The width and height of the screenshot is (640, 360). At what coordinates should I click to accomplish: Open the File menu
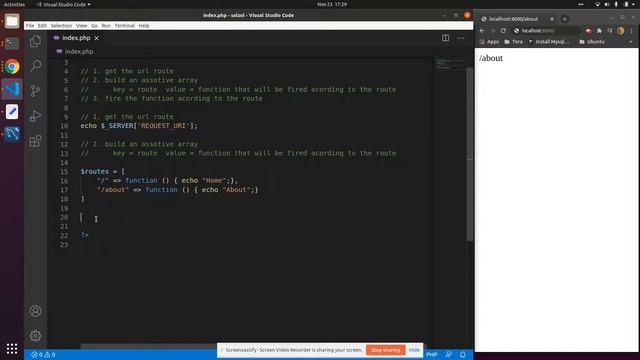click(x=30, y=25)
